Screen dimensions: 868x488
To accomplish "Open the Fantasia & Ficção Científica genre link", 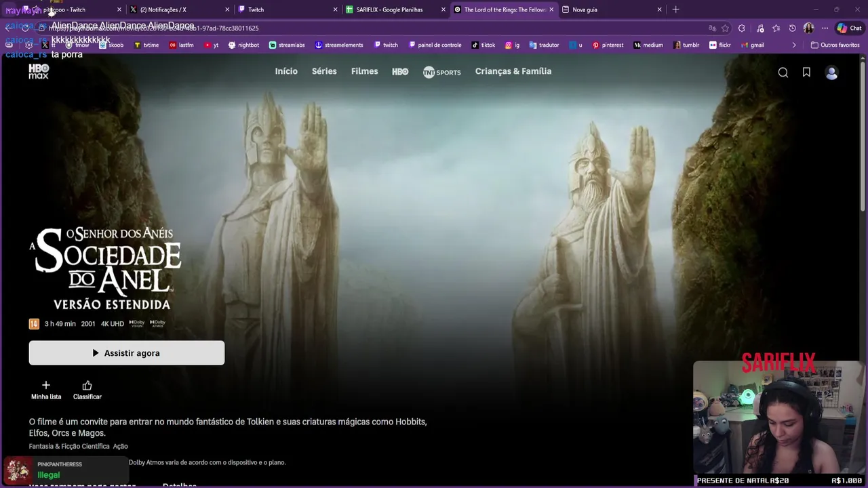I will coord(69,446).
